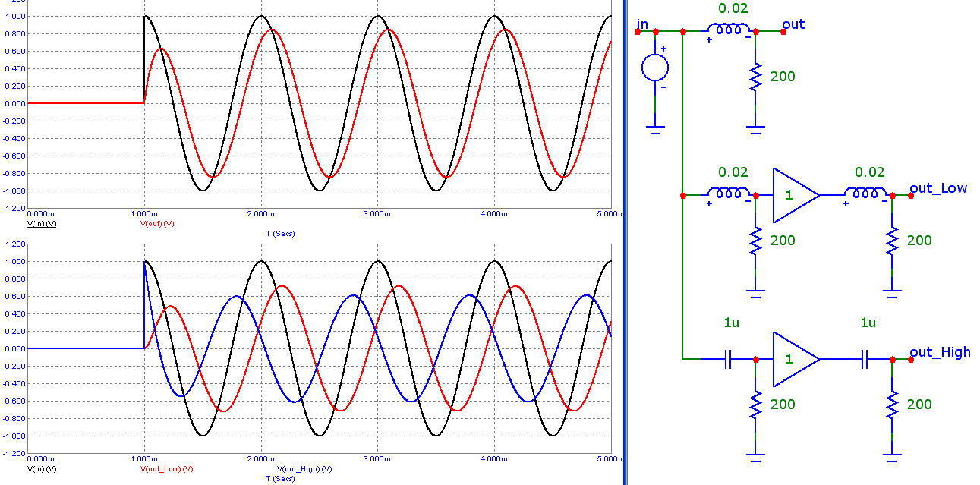
Task: Click the 'V(out_Low) (V)' legend label
Action: tap(167, 469)
